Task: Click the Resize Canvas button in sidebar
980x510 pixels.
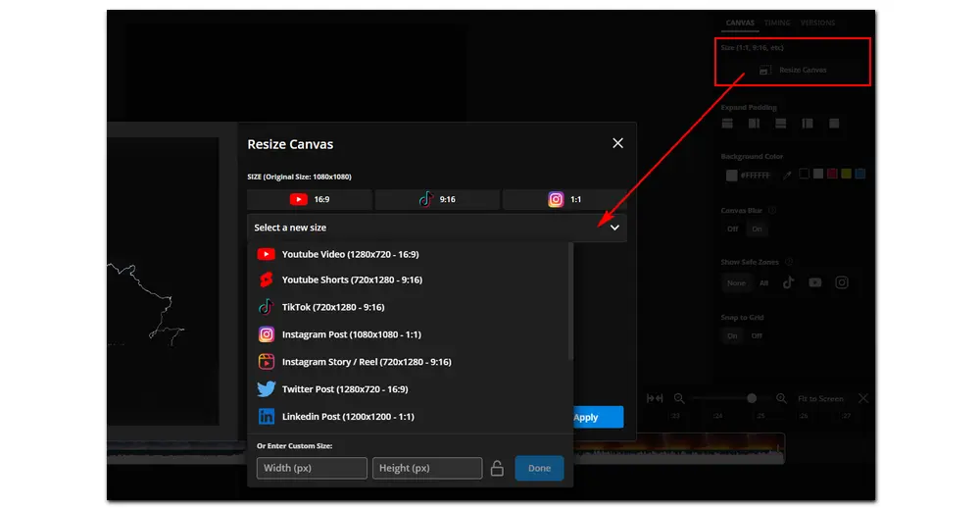Action: pos(794,71)
